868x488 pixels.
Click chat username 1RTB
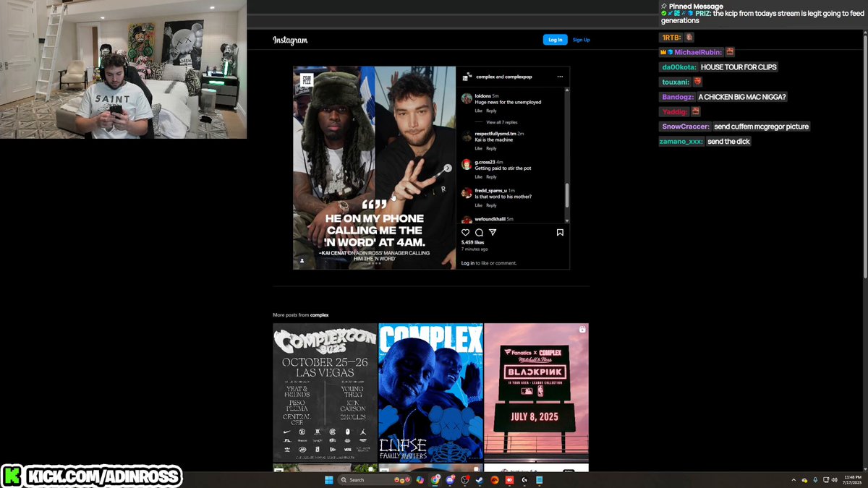(671, 38)
